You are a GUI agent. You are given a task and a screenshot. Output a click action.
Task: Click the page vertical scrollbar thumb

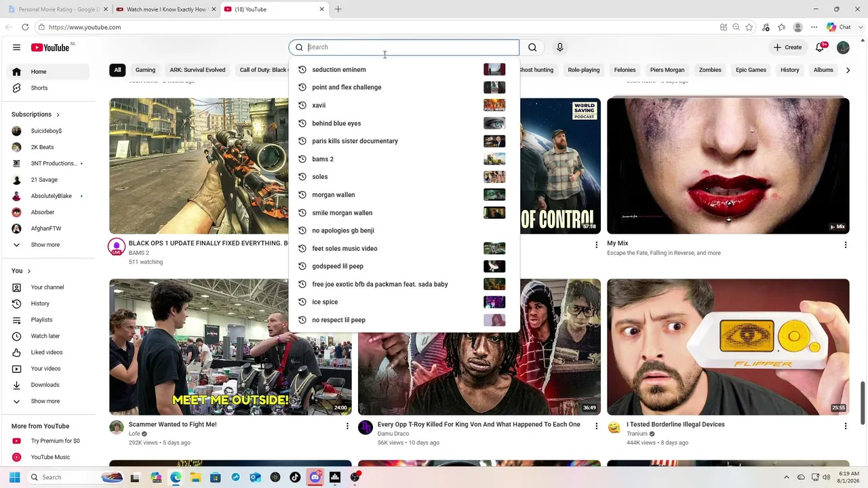pyautogui.click(x=863, y=403)
